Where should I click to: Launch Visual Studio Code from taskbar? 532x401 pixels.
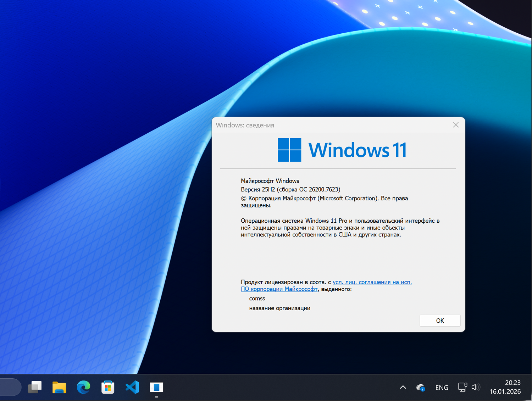click(132, 387)
